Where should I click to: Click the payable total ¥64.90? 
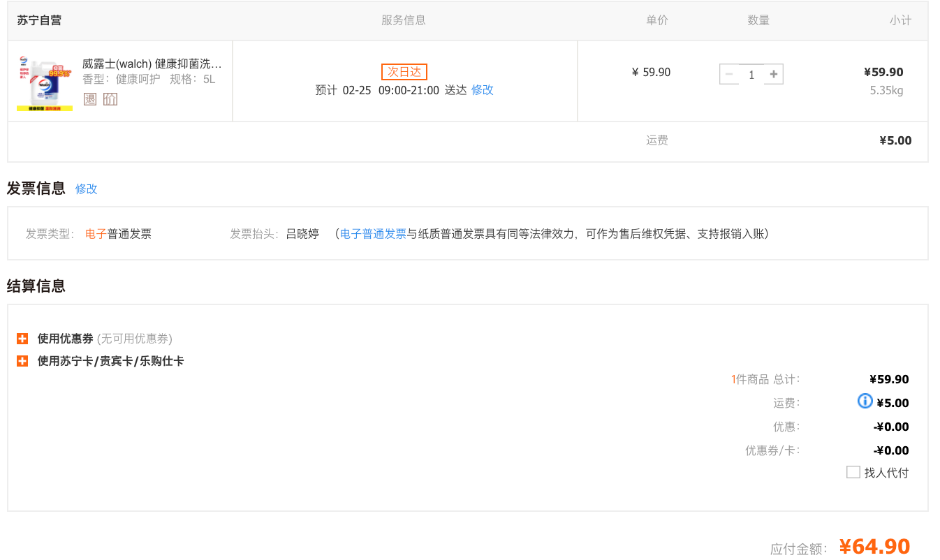[x=874, y=546]
